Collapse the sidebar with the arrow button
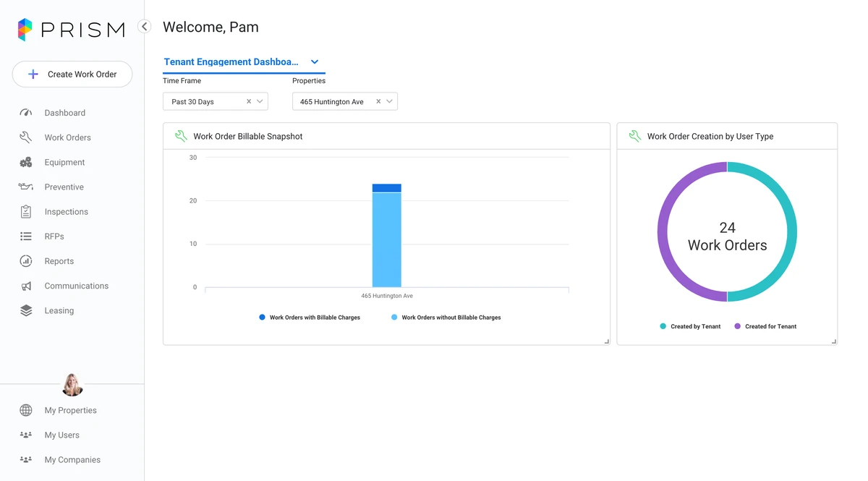Screen dimensions: 868x481 [x=145, y=27]
